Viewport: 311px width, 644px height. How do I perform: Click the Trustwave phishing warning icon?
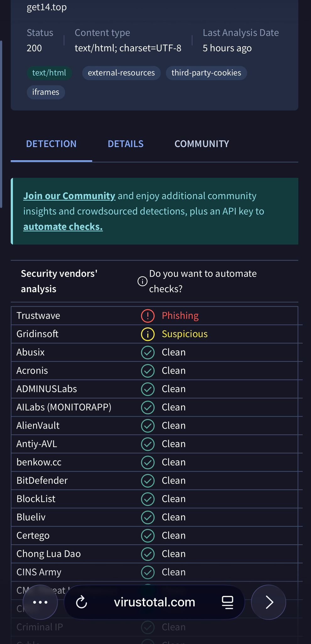148,316
